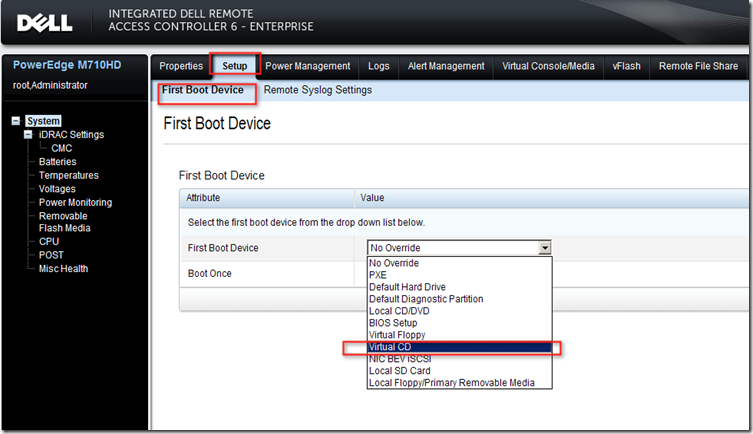Choose Default Diagnostic Partition option

[x=460, y=299]
